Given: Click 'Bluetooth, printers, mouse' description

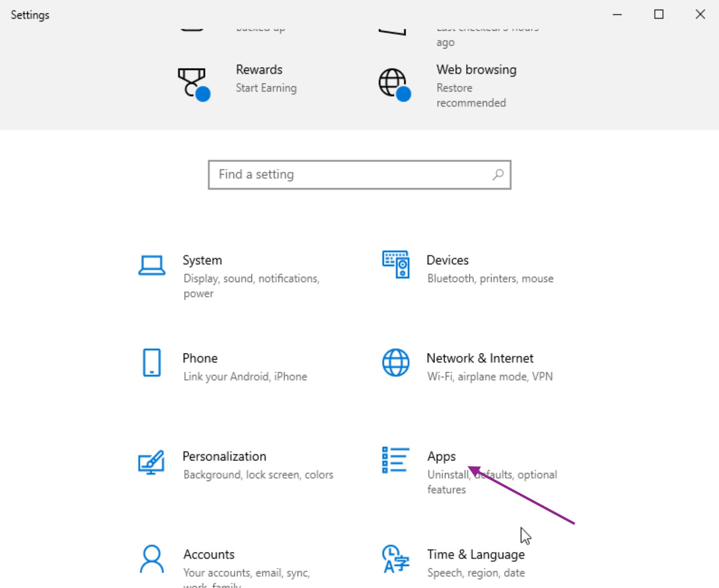Looking at the screenshot, I should click(x=490, y=279).
